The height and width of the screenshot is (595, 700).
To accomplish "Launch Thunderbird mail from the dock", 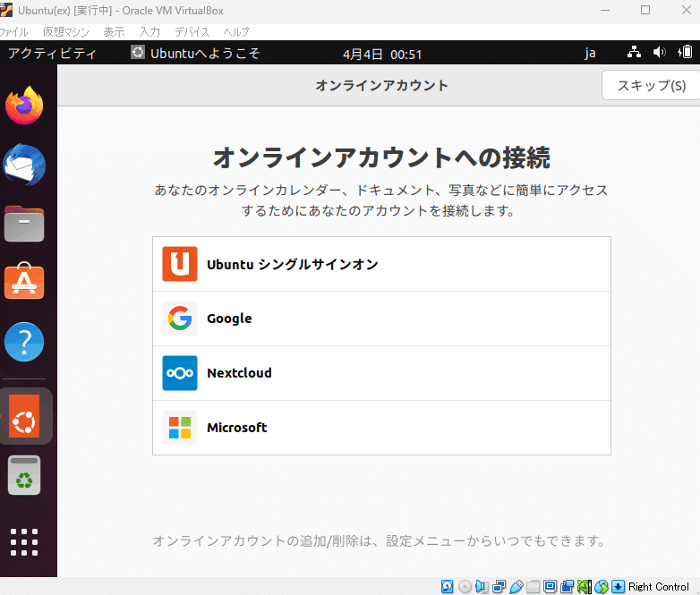I will click(x=24, y=165).
